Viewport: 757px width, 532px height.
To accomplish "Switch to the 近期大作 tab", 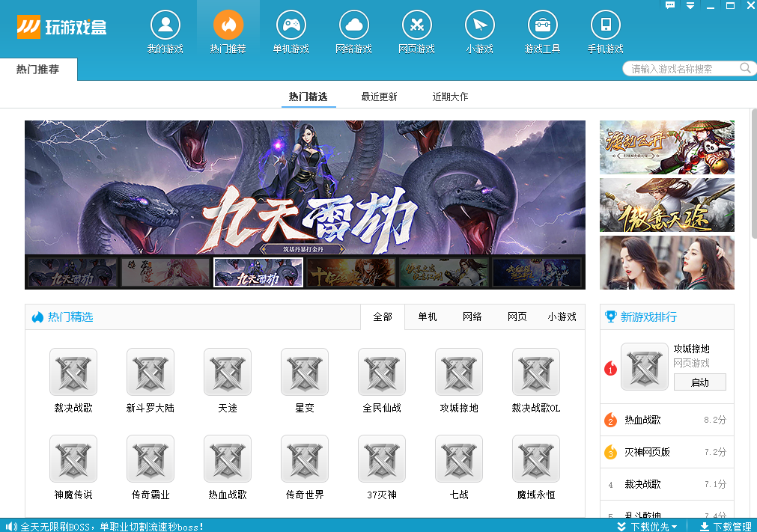I will click(x=450, y=97).
